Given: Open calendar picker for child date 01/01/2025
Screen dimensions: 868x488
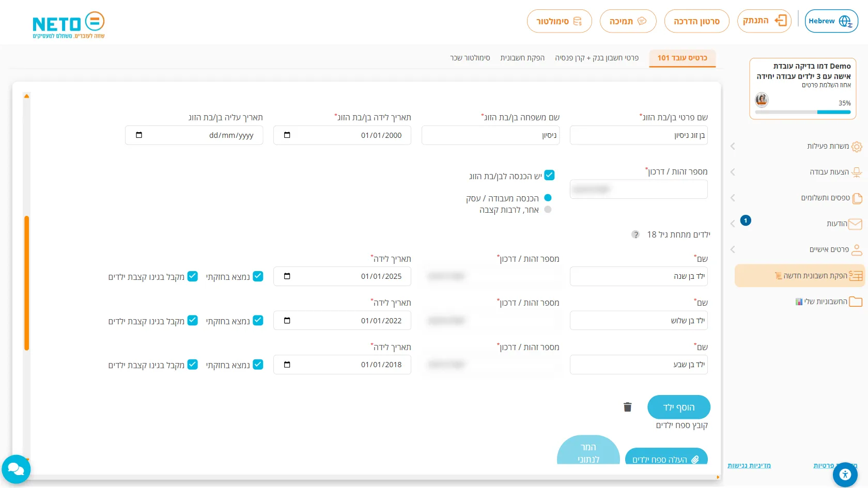Looking at the screenshot, I should click(287, 276).
